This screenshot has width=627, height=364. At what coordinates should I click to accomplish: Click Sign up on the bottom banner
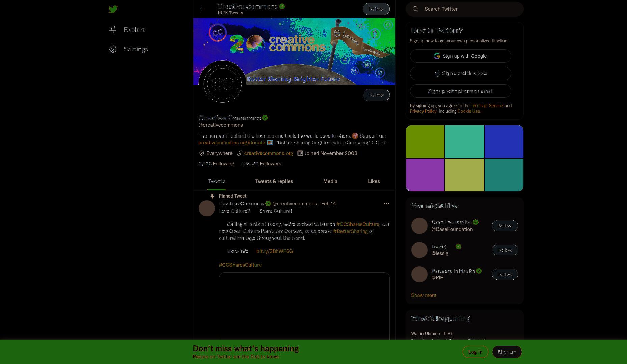(x=507, y=352)
